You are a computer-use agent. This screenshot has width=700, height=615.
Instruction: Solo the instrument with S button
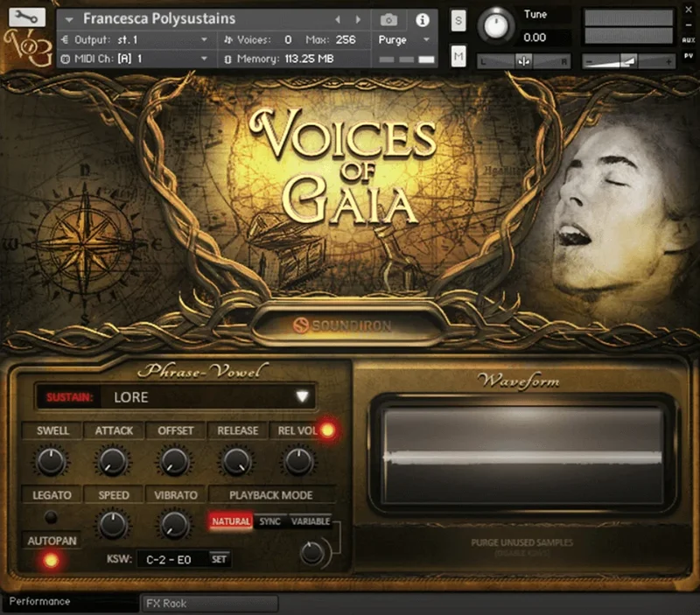pyautogui.click(x=458, y=20)
